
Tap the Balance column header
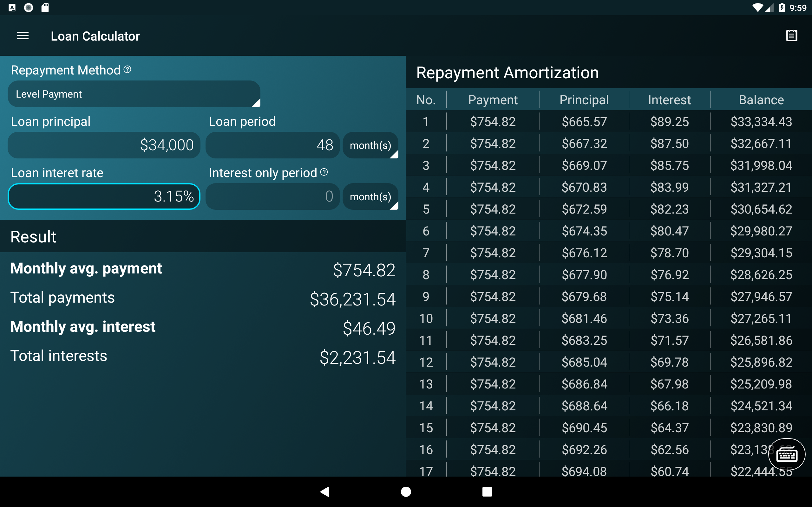coord(761,100)
